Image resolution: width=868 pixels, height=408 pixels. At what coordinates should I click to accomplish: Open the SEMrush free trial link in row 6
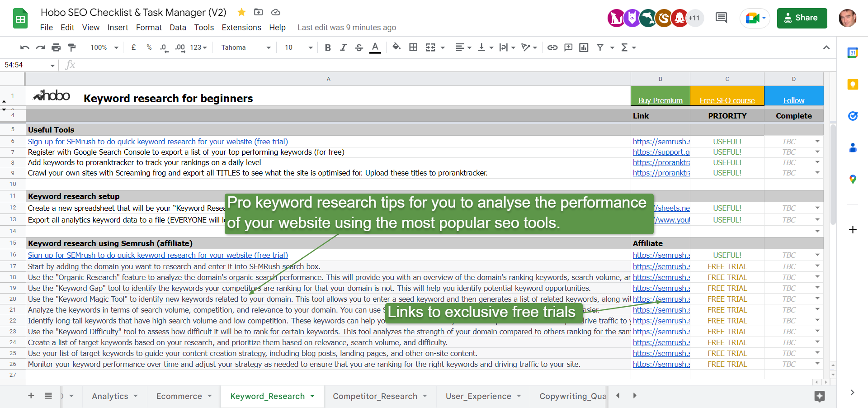point(158,142)
